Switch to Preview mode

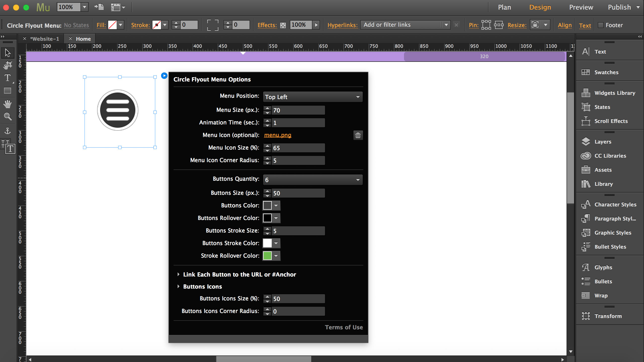click(581, 7)
